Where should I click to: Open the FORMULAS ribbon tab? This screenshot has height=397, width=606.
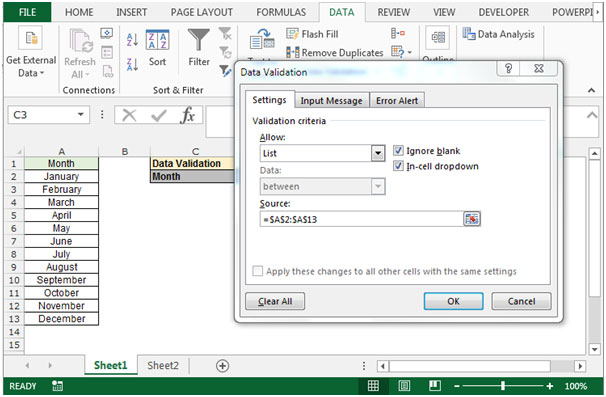point(281,12)
